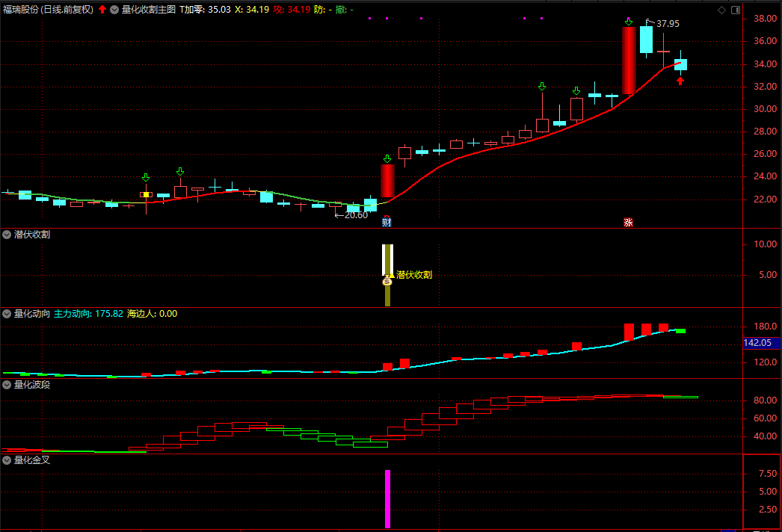Click the 量化波段 panel title
The image size is (782, 532).
(x=32, y=384)
